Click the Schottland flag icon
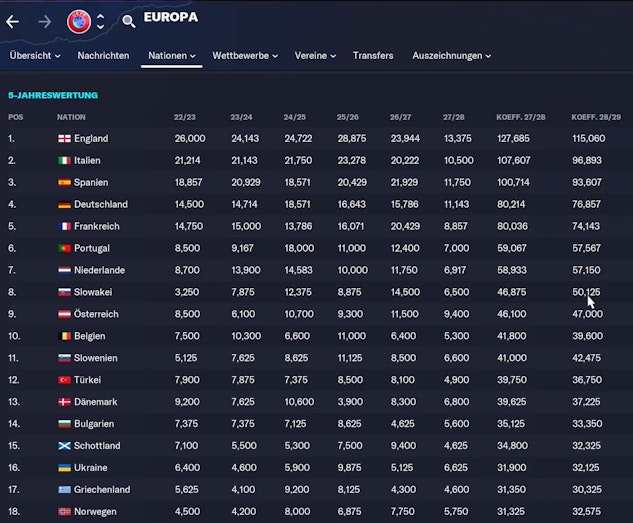 [63, 446]
